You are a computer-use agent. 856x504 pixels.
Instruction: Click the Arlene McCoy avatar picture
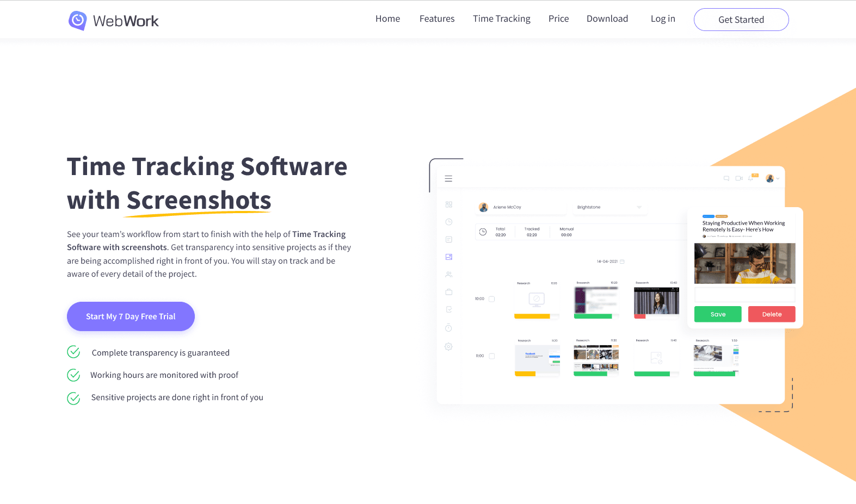[x=483, y=207]
